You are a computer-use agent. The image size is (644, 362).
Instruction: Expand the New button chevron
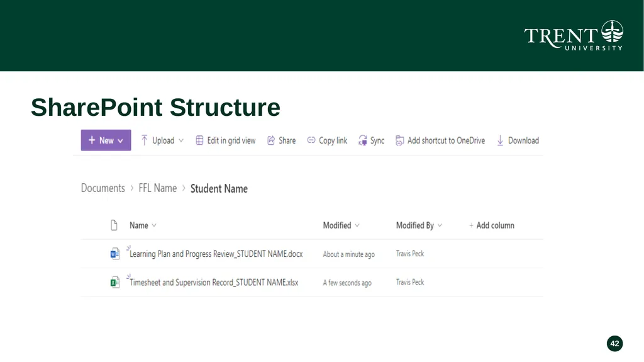[x=120, y=140]
